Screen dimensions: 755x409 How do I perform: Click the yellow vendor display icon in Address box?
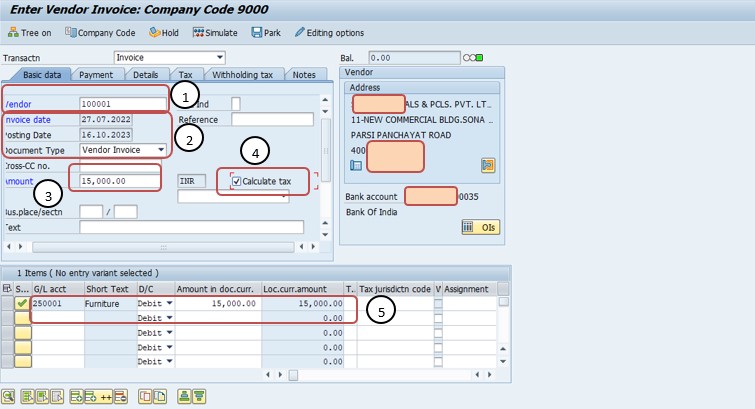pos(488,165)
